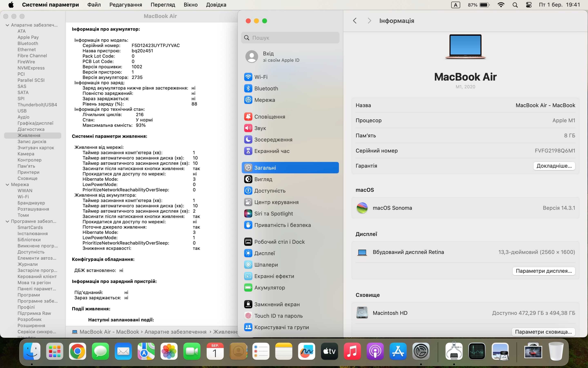This screenshot has width=588, height=368.
Task: Open Activity Monitor in the Dock
Action: click(x=477, y=351)
